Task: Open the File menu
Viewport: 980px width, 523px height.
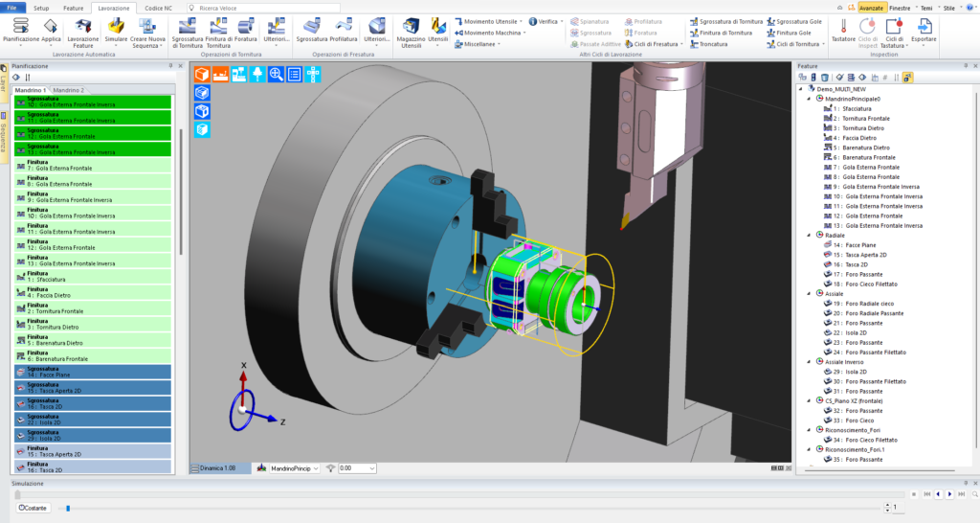Action: 11,8
